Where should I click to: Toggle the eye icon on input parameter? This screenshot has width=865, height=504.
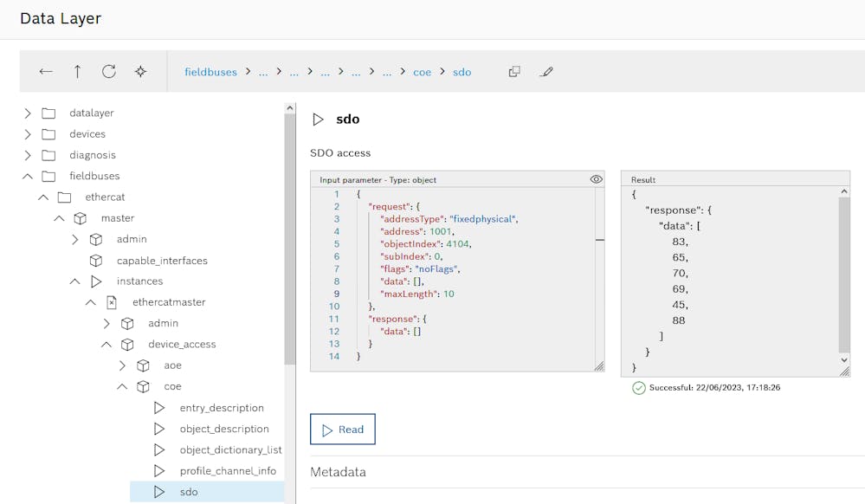click(596, 179)
